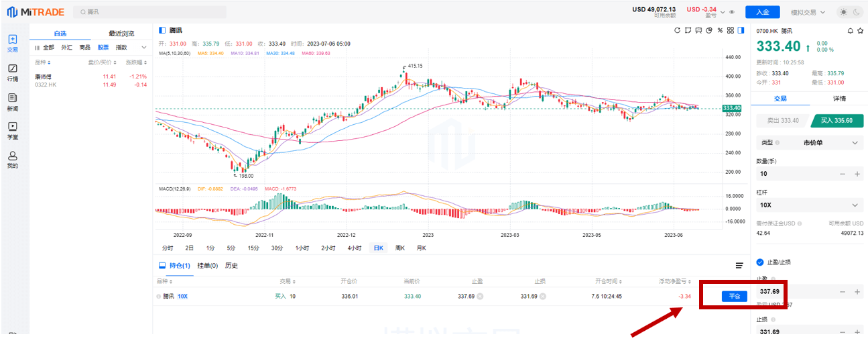Open the 新闻 (News) sidebar icon

click(13, 101)
